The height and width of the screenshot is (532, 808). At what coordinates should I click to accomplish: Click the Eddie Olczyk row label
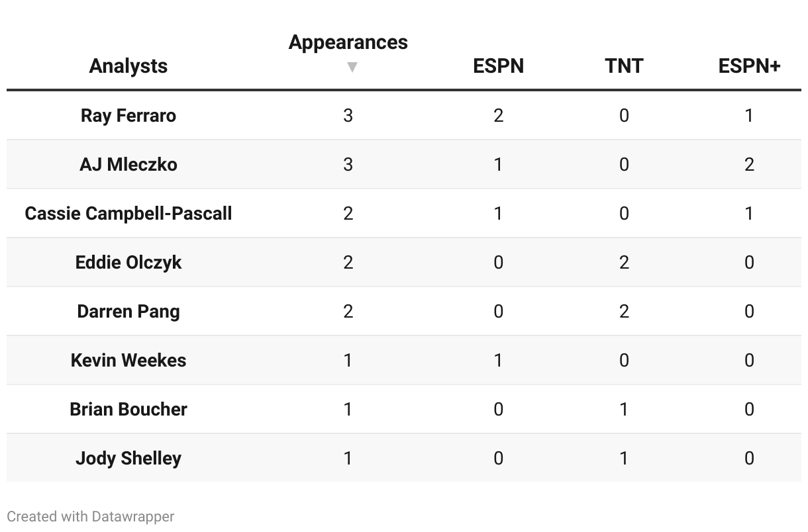coord(128,263)
